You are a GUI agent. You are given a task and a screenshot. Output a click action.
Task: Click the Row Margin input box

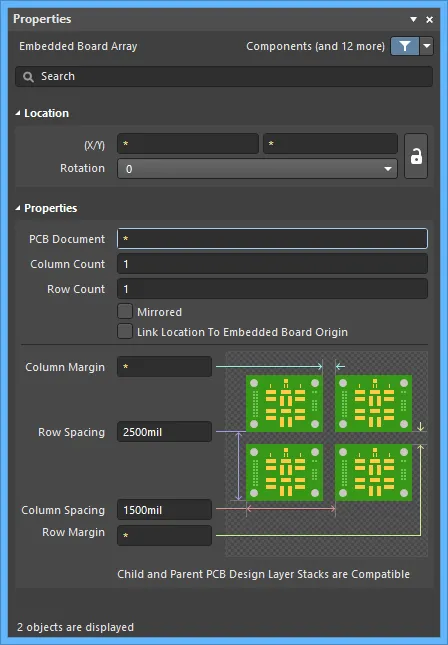[165, 535]
